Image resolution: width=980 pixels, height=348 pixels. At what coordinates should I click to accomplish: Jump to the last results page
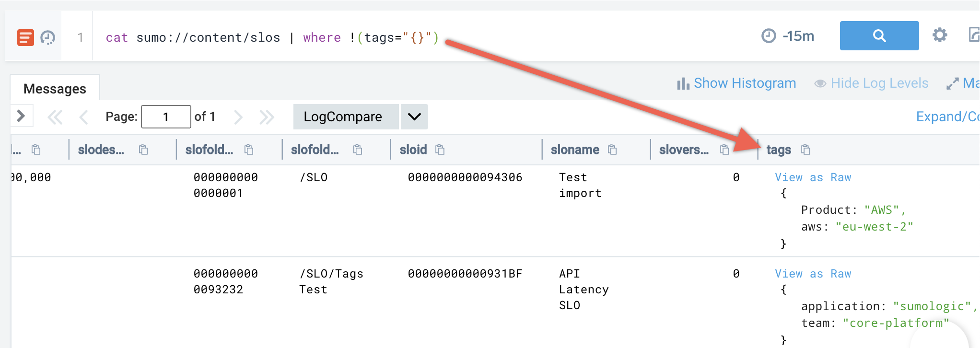click(267, 117)
